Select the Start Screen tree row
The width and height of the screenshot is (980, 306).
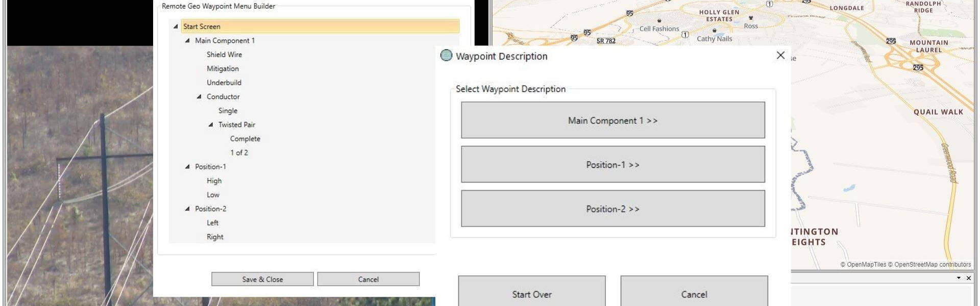pos(320,27)
